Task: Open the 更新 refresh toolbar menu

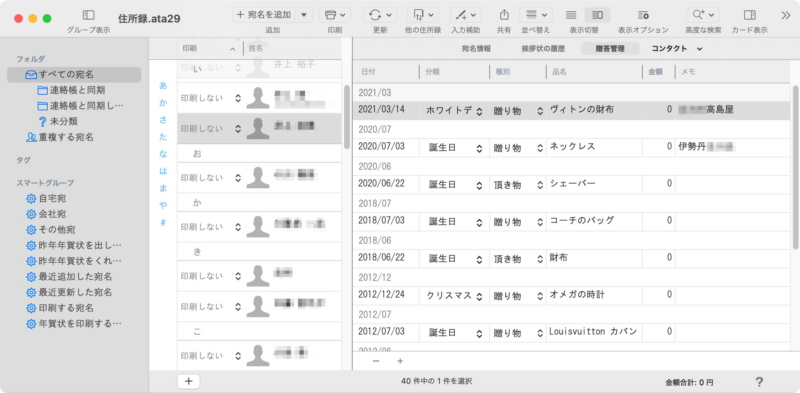Action: click(x=380, y=15)
